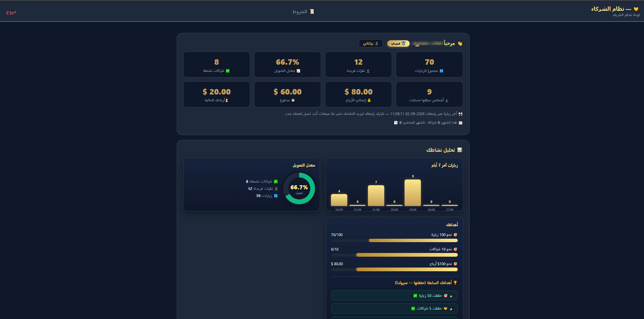Click the target icon beside نحو 100 زيارة
Image resolution: width=644 pixels, height=319 pixels.
click(x=455, y=235)
